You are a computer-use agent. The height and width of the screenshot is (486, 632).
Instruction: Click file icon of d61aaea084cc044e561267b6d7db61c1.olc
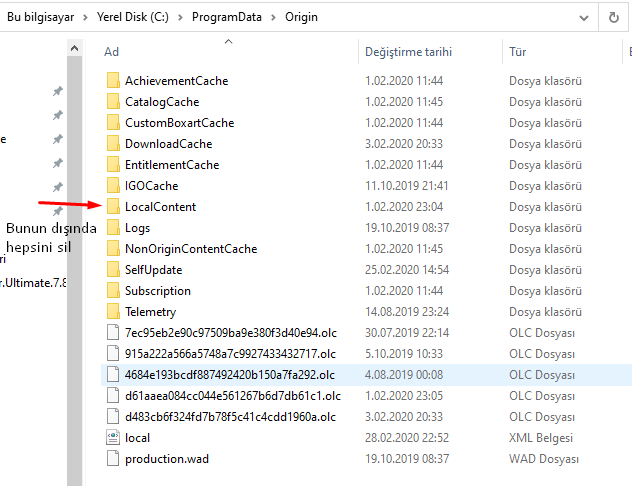(x=113, y=395)
